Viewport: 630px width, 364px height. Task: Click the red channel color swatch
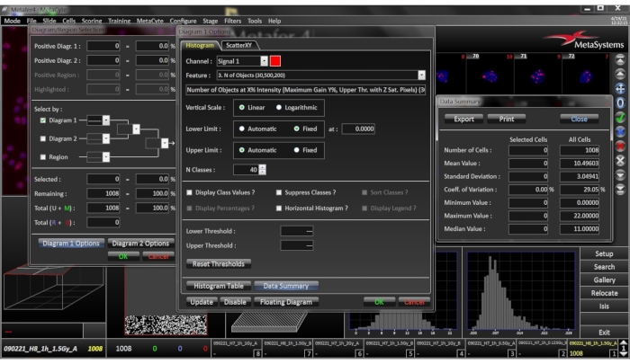276,60
